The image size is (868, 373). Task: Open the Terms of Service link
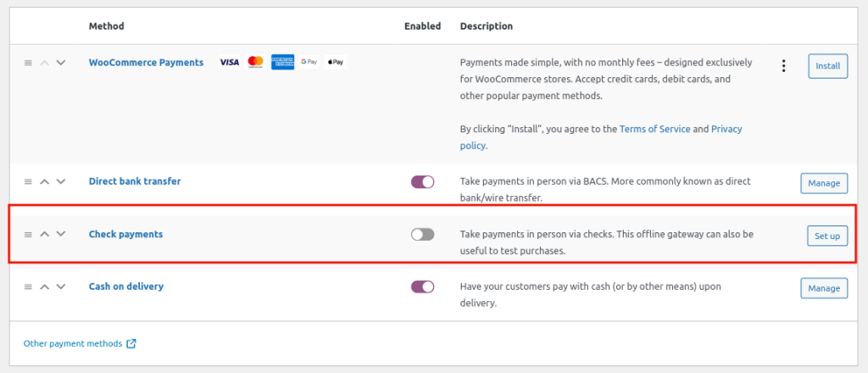[654, 129]
